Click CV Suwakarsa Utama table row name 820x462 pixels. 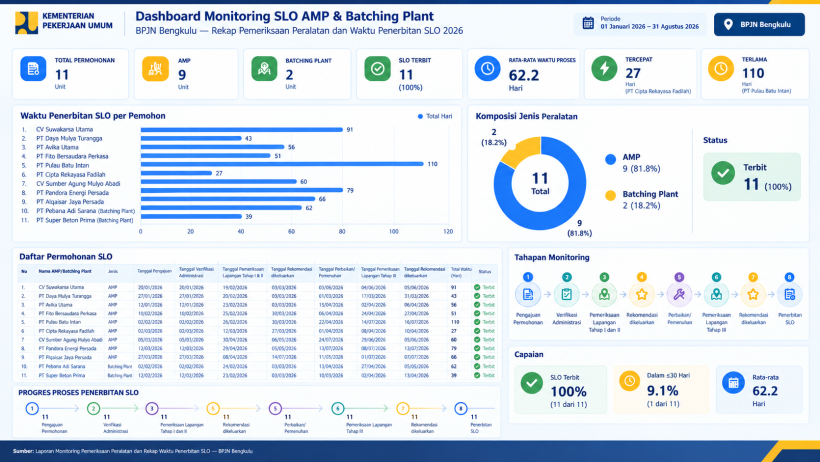point(61,287)
